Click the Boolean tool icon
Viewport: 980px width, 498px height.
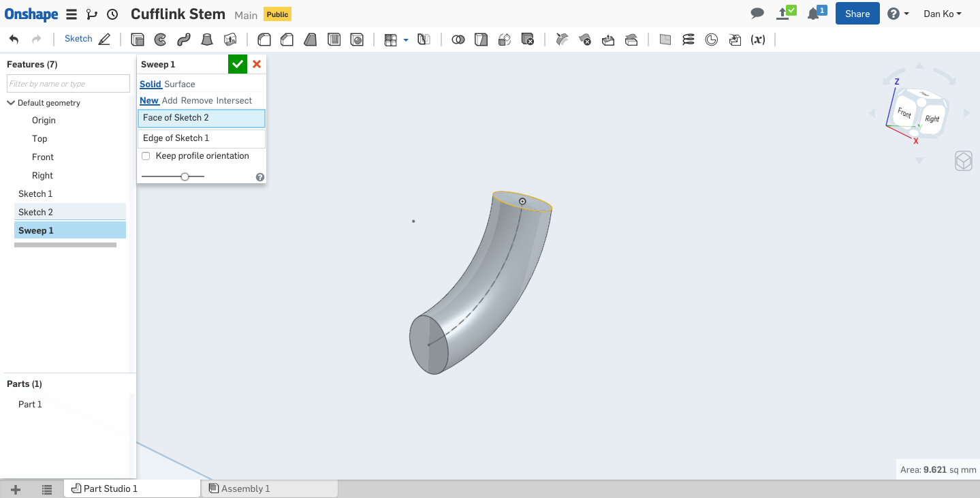point(458,40)
